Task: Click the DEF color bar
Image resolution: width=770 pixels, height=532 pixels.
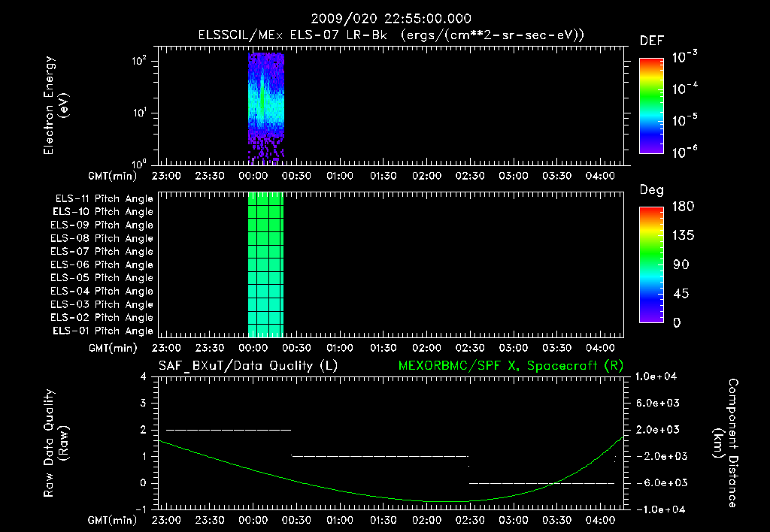Action: pyautogui.click(x=652, y=105)
